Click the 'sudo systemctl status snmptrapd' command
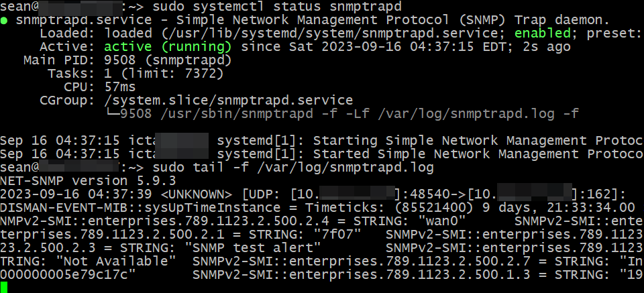The width and height of the screenshot is (644, 293). tap(277, 7)
